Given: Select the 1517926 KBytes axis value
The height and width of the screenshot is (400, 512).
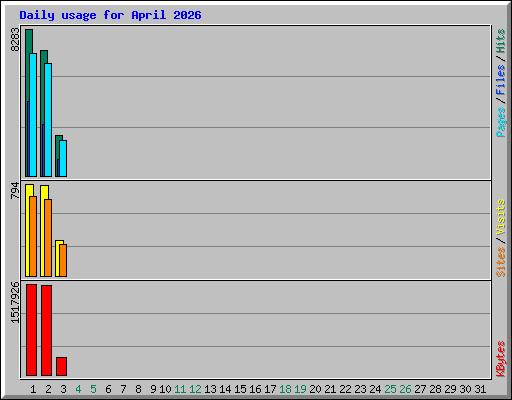Looking at the screenshot, I should tap(15, 302).
